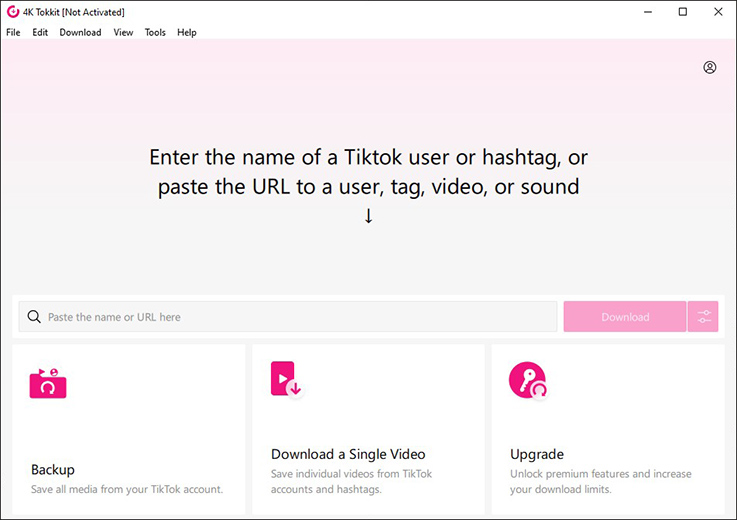The image size is (737, 520).
Task: Click the pink Download button
Action: pos(625,316)
